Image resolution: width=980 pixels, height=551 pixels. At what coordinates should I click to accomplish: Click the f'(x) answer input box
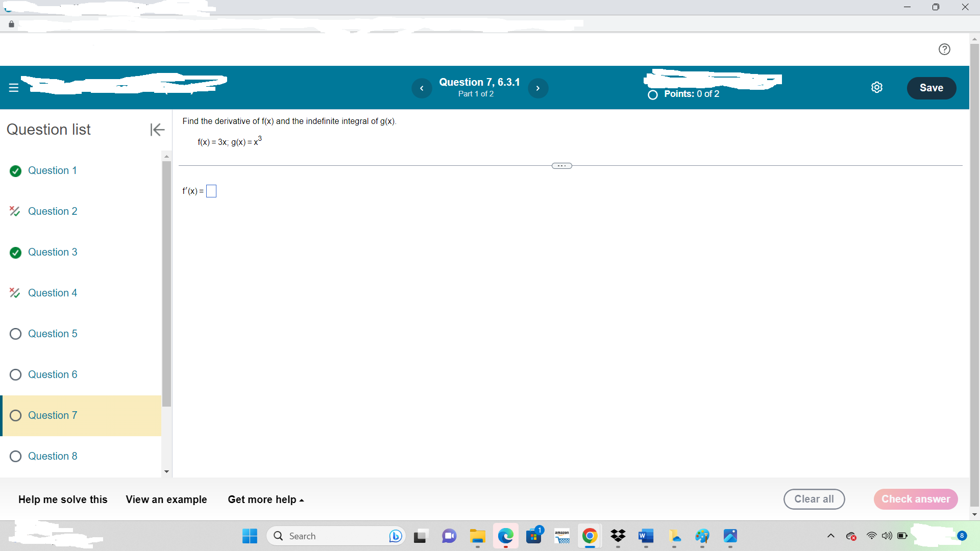(211, 191)
